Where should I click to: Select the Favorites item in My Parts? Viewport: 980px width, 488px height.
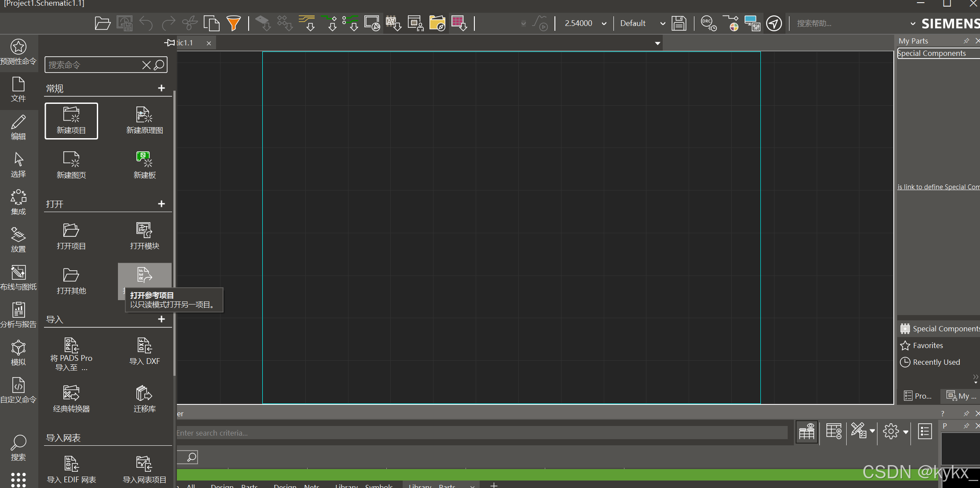(x=928, y=345)
